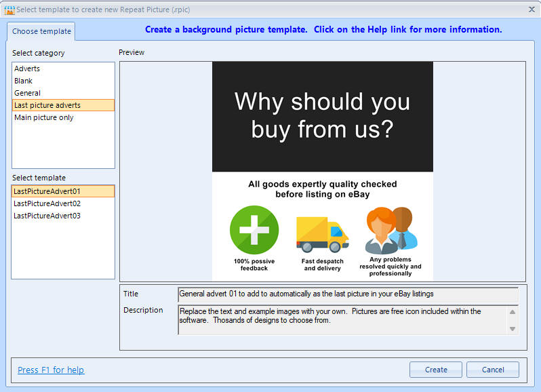The image size is (541, 392).
Task: Click the 'Fast despatch and delivery' caption
Action: click(x=323, y=264)
